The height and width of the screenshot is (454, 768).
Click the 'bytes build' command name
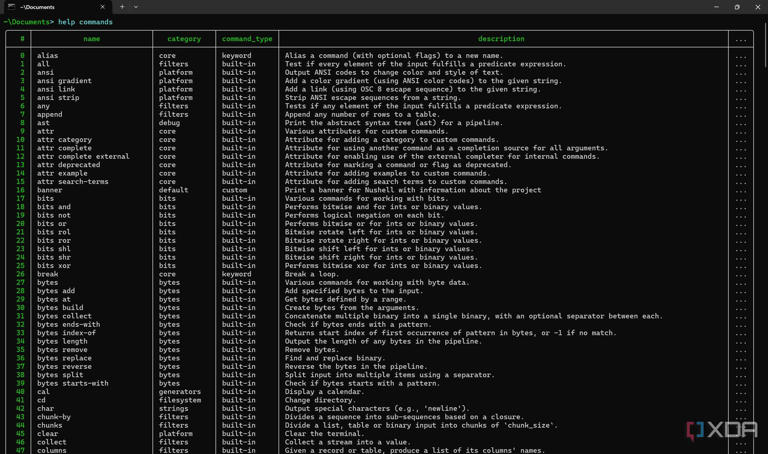pos(60,308)
